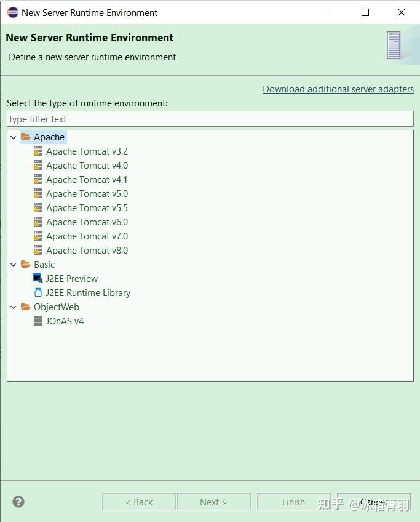Select Apache Tomcat v7.0 runtime
The height and width of the screenshot is (522, 420).
87,236
